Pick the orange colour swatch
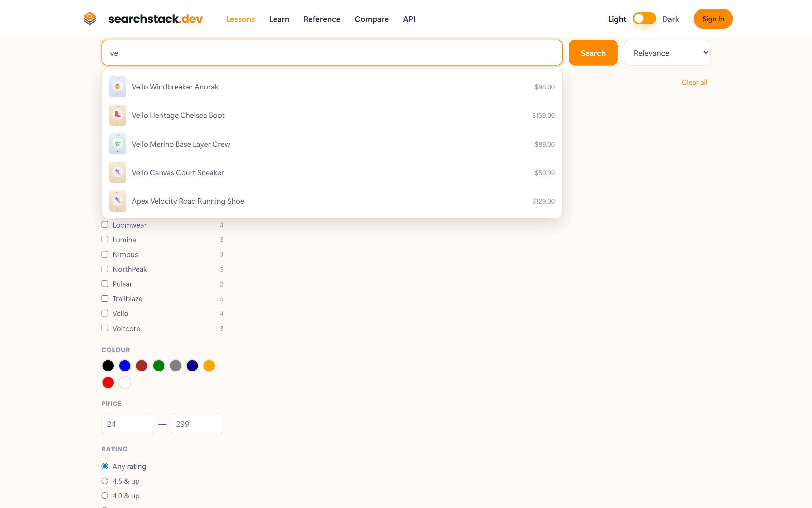The image size is (812, 508). pos(209,366)
